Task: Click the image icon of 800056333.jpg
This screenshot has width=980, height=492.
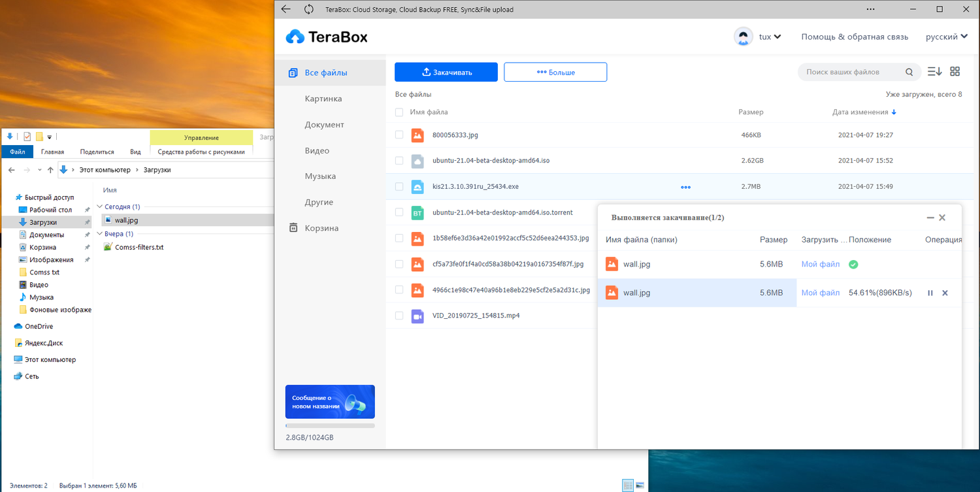Action: [x=417, y=135]
